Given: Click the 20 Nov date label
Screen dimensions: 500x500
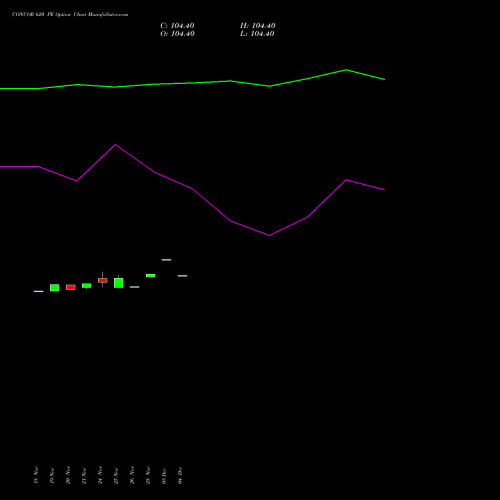Looking at the screenshot, I should 68,475.
